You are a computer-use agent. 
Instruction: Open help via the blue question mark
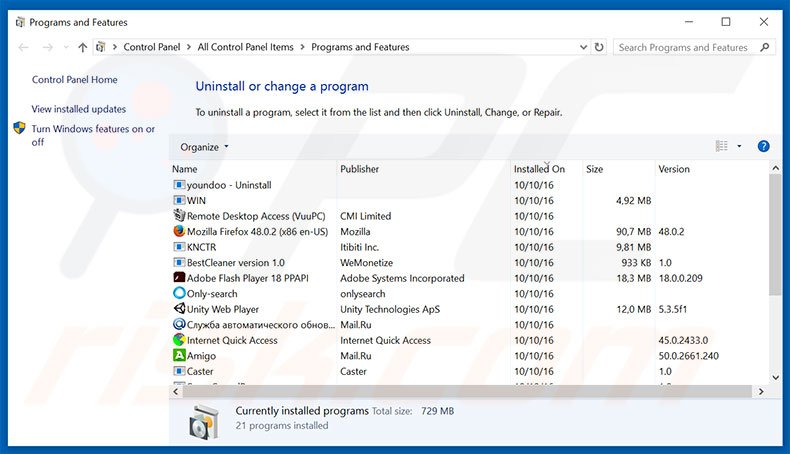(763, 146)
